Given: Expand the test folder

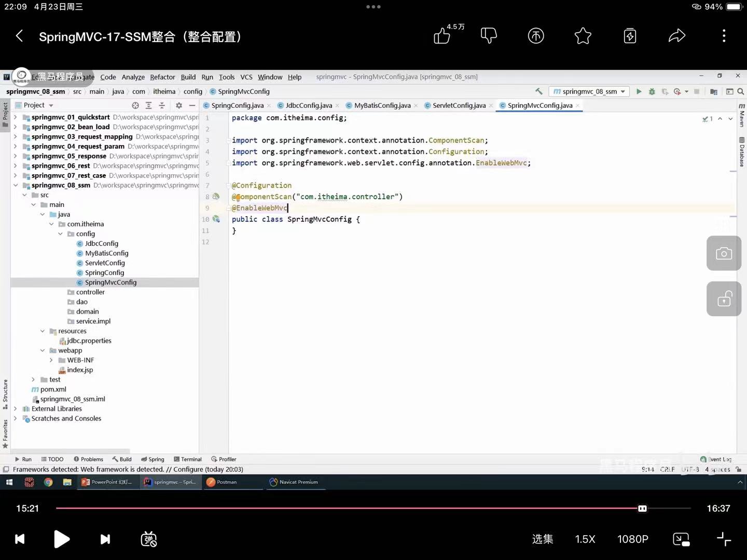Looking at the screenshot, I should click(x=34, y=380).
